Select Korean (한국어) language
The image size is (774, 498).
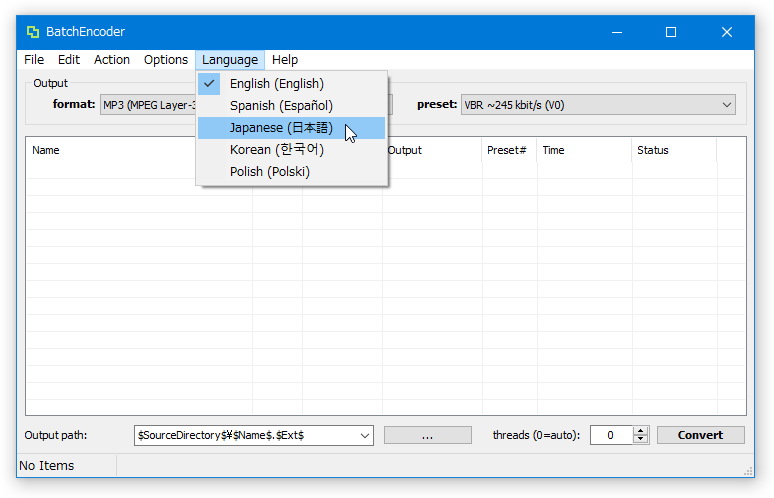[x=291, y=150]
